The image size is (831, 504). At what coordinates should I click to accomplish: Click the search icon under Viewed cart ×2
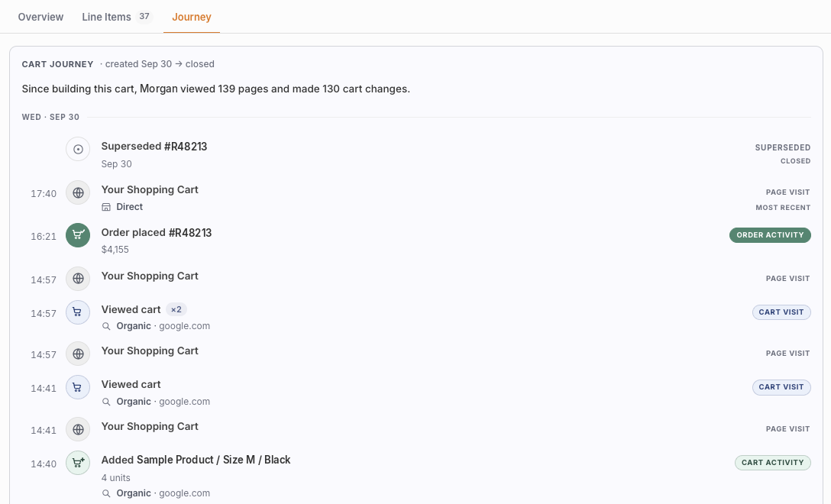point(106,327)
